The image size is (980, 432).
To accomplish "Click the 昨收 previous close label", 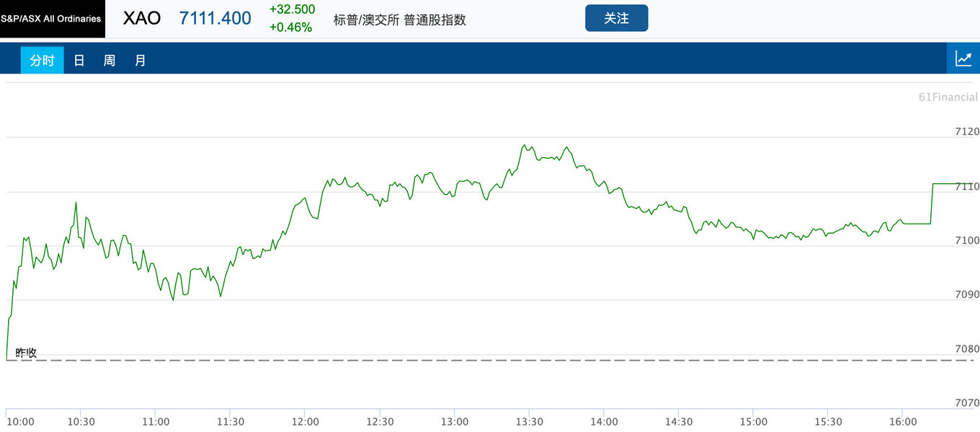I will coord(26,353).
